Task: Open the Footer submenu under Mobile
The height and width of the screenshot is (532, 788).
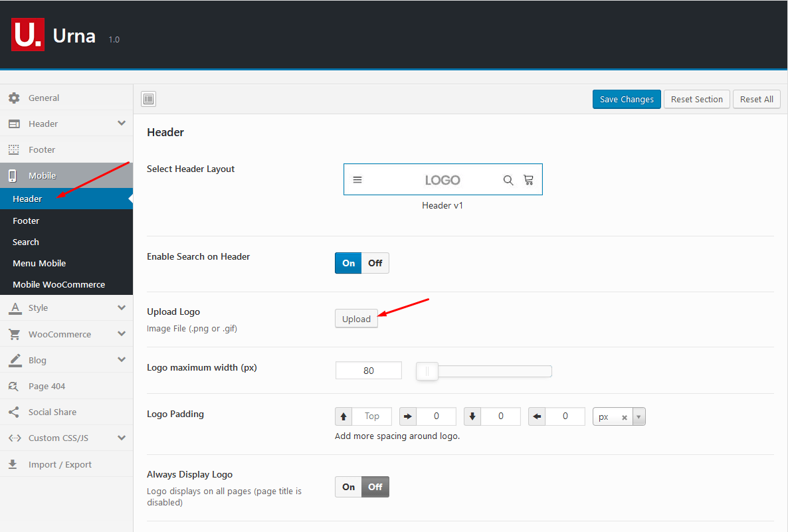Action: coord(66,221)
